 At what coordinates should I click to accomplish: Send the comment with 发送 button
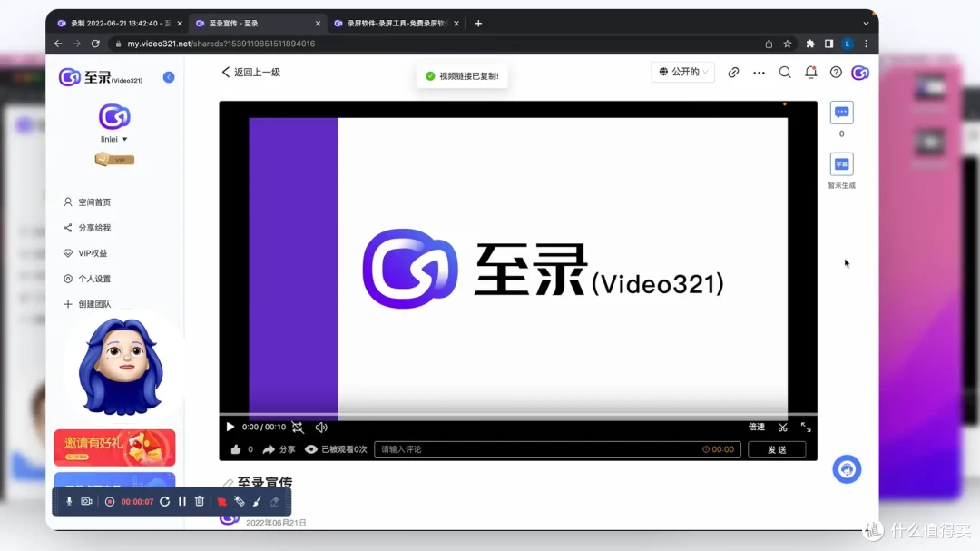tap(777, 449)
